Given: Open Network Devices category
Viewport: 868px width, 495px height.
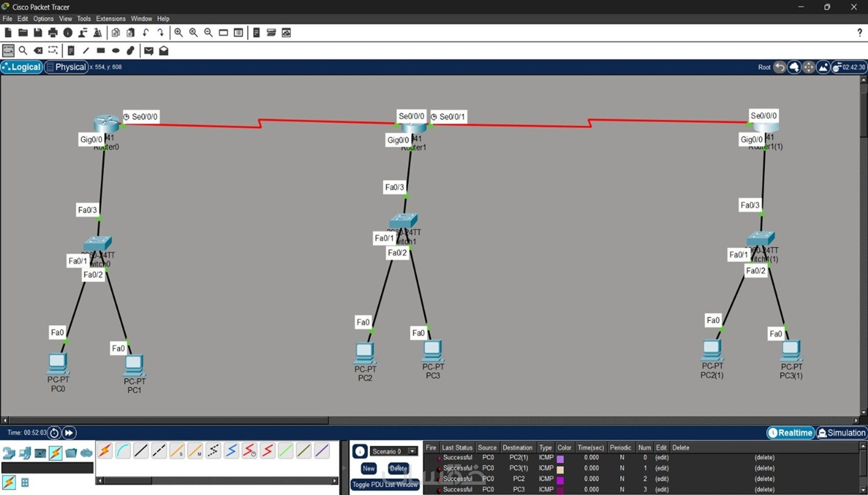Looking at the screenshot, I should [x=9, y=453].
